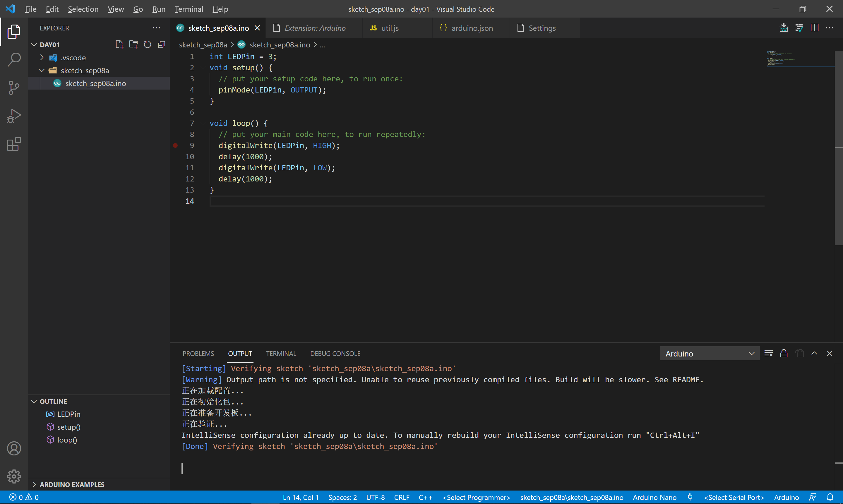Collapse all folders in Explorer
Viewport: 843px width, 504px height.
(x=162, y=44)
